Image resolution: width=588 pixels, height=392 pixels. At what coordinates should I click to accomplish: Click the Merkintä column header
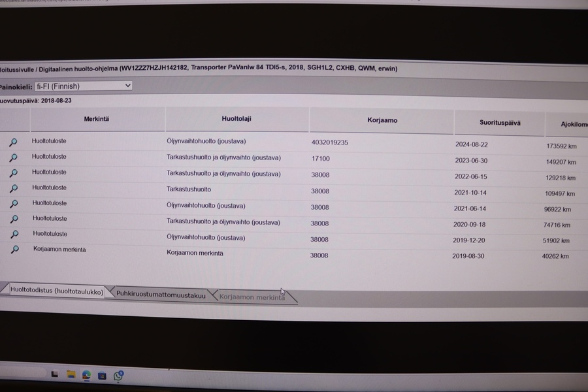coord(97,118)
